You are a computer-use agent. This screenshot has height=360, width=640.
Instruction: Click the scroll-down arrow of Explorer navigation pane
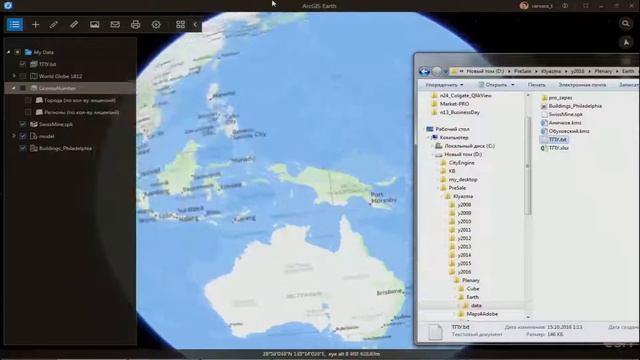pos(528,317)
